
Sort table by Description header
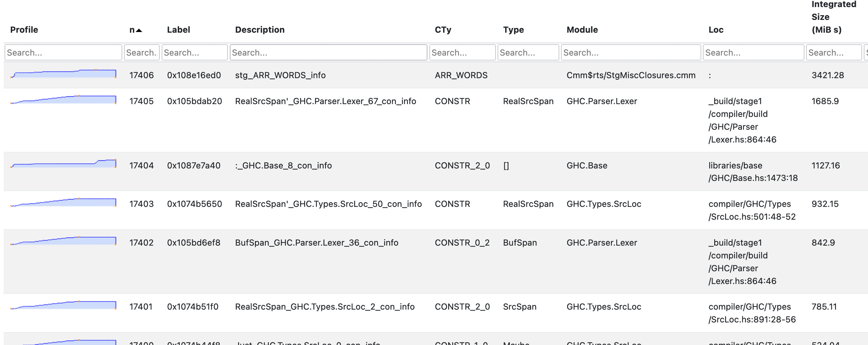point(260,30)
